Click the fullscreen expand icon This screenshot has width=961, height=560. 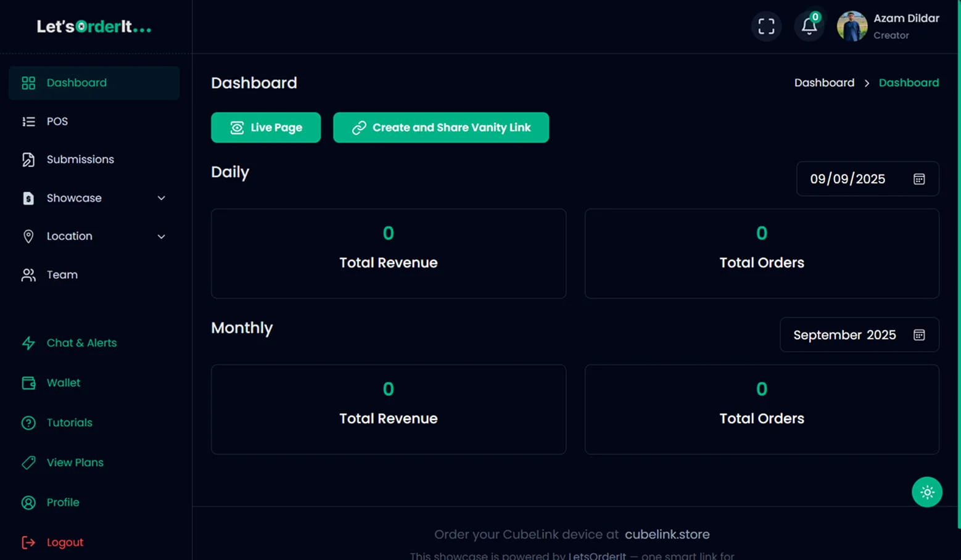[766, 26]
